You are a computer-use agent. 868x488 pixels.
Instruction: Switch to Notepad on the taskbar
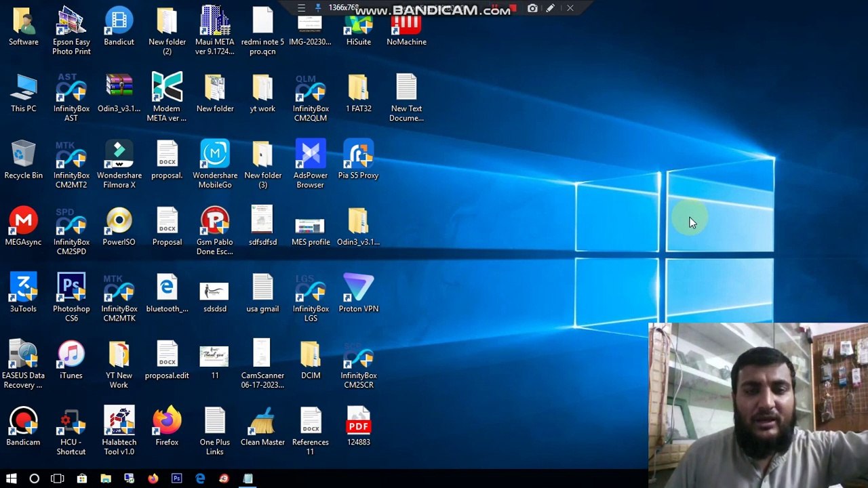tap(248, 479)
